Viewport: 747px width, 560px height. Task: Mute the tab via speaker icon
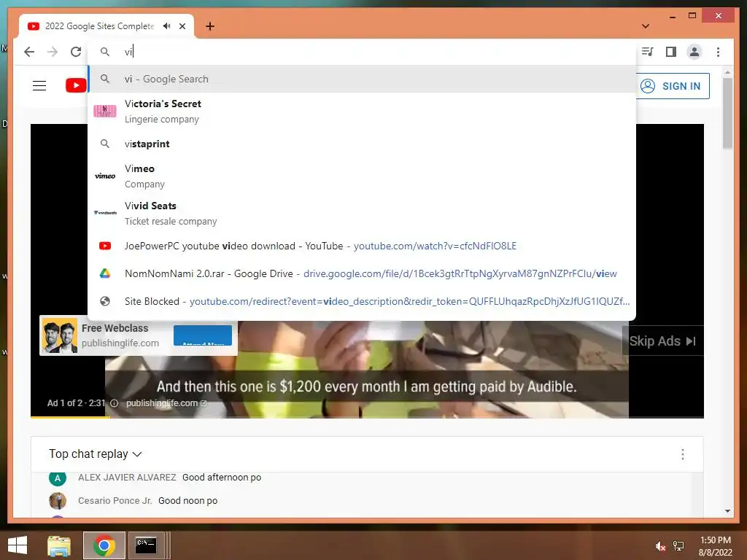[x=167, y=26]
